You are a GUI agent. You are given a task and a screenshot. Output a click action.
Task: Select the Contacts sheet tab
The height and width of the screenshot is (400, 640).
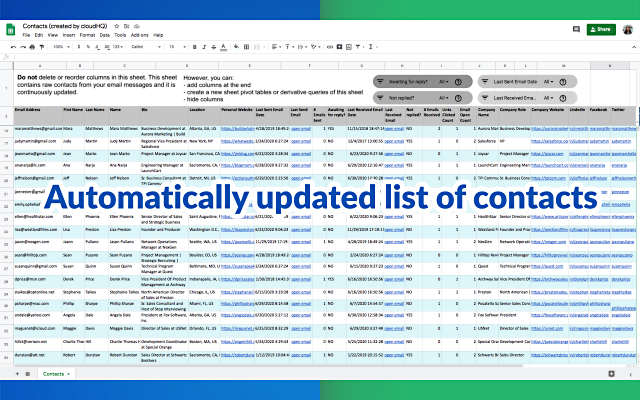point(54,372)
